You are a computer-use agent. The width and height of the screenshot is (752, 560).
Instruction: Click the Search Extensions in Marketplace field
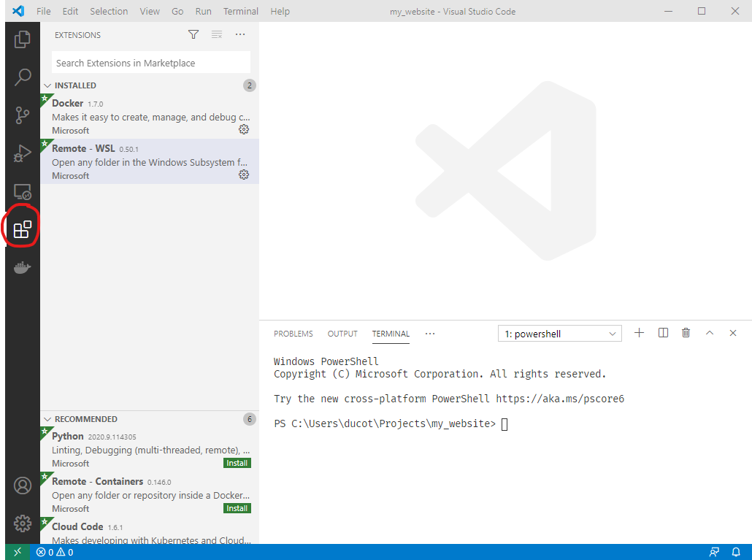[x=150, y=63]
